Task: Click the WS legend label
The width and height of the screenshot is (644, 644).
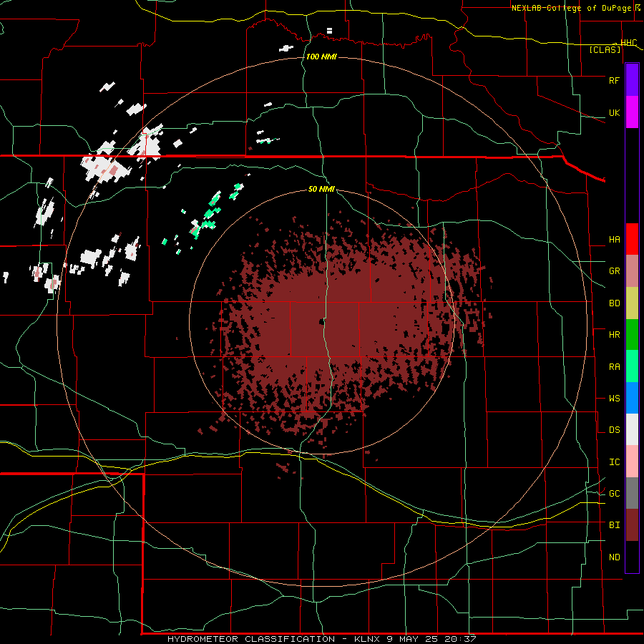Action: pyautogui.click(x=614, y=399)
